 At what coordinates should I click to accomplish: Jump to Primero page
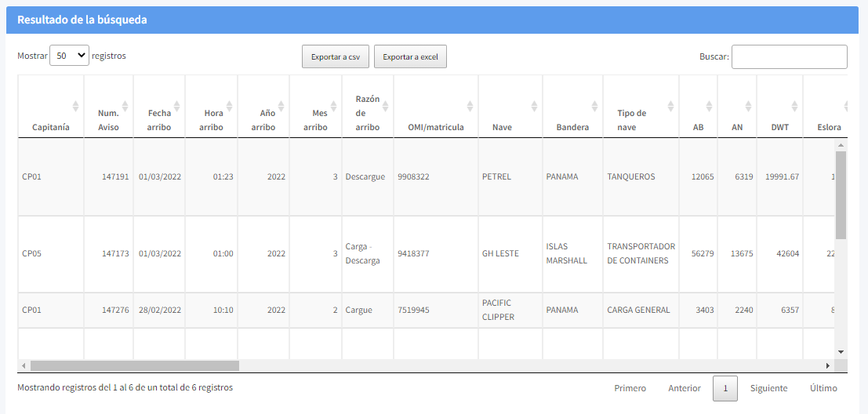(x=630, y=388)
